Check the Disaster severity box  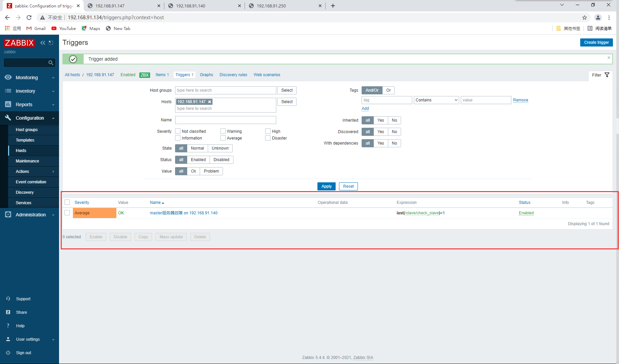[x=268, y=138]
